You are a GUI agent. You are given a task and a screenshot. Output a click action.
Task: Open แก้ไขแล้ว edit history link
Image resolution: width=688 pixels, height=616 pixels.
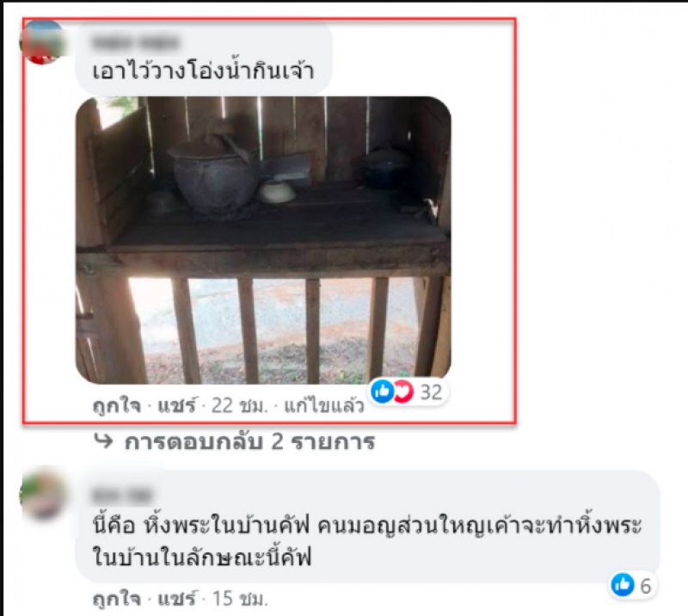click(324, 406)
